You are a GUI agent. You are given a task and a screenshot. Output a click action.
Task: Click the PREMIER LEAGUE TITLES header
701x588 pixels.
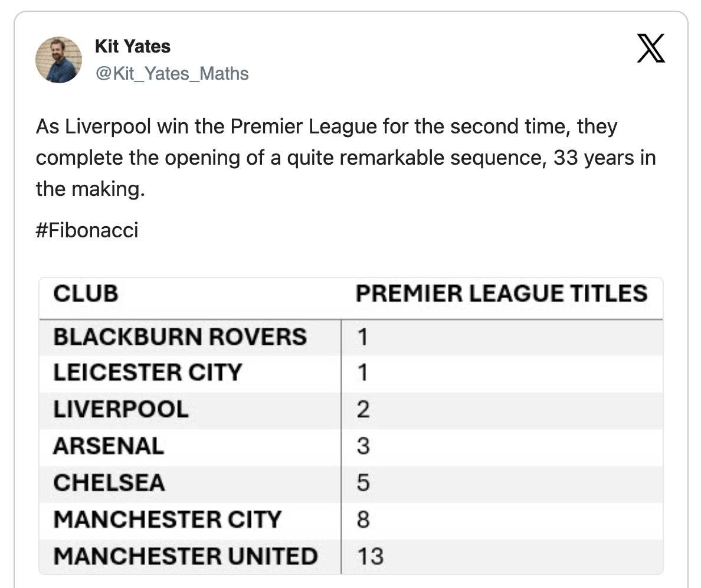coord(501,294)
